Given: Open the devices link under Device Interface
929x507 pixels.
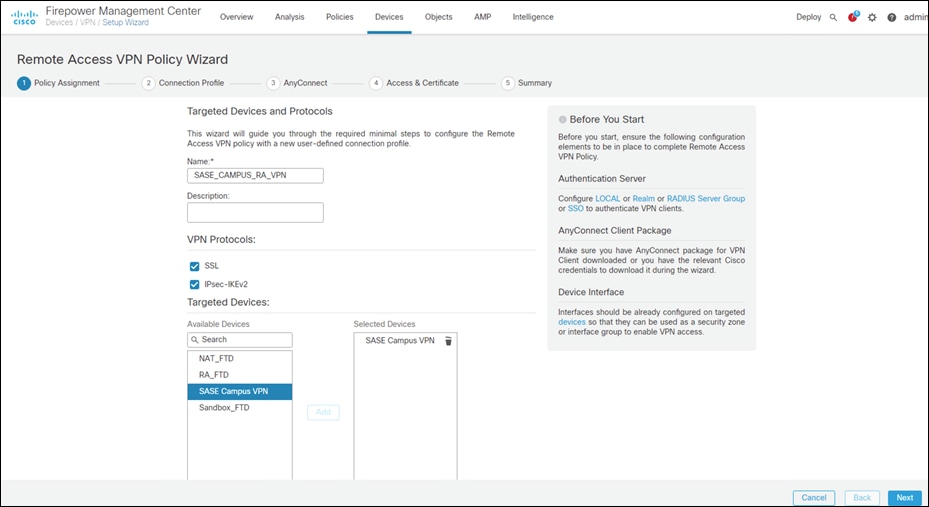Looking at the screenshot, I should (572, 322).
